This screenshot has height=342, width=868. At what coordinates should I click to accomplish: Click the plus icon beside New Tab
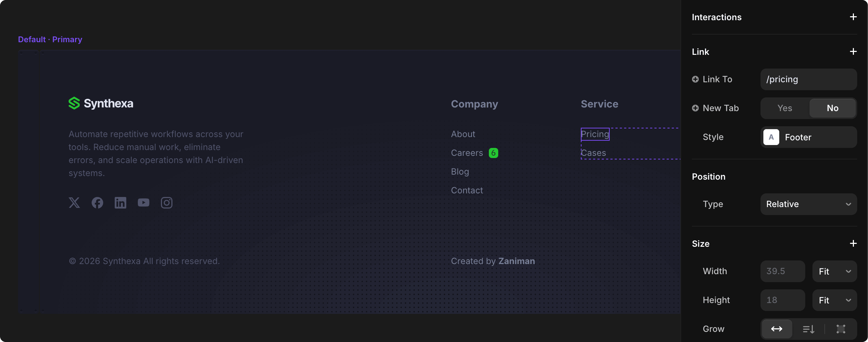point(695,108)
